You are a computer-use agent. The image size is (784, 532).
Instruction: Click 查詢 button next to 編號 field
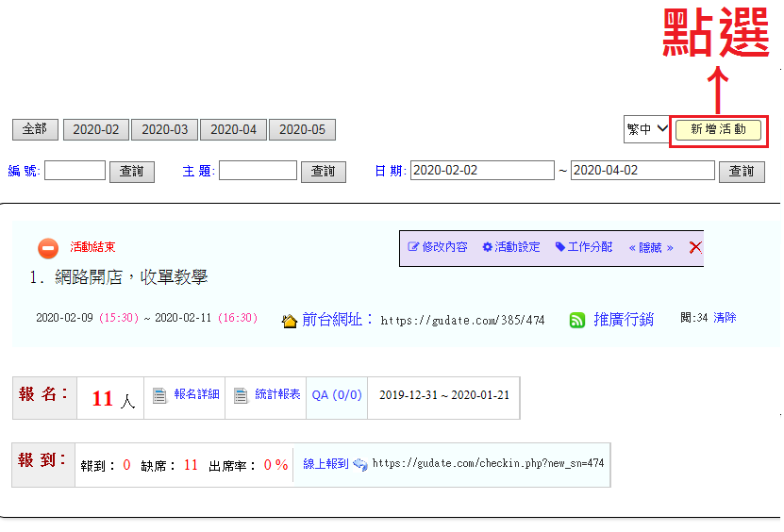[132, 172]
